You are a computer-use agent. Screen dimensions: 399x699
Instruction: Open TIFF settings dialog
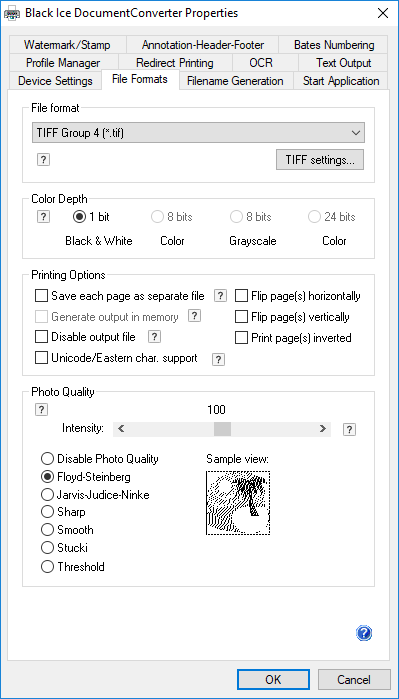(x=320, y=160)
